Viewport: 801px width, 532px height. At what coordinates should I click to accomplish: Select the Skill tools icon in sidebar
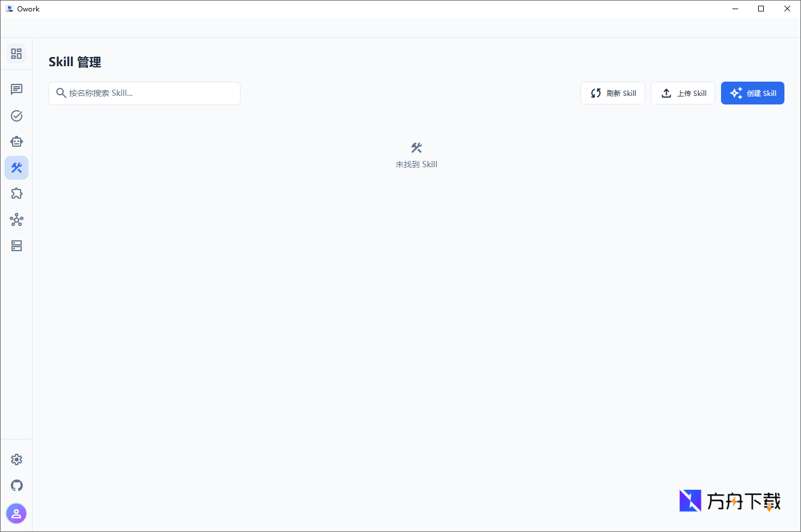[x=16, y=168]
